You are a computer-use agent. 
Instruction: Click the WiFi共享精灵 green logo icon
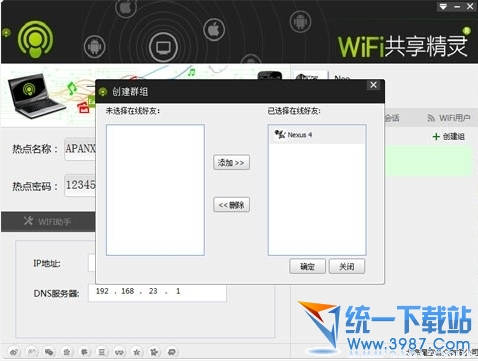point(35,39)
